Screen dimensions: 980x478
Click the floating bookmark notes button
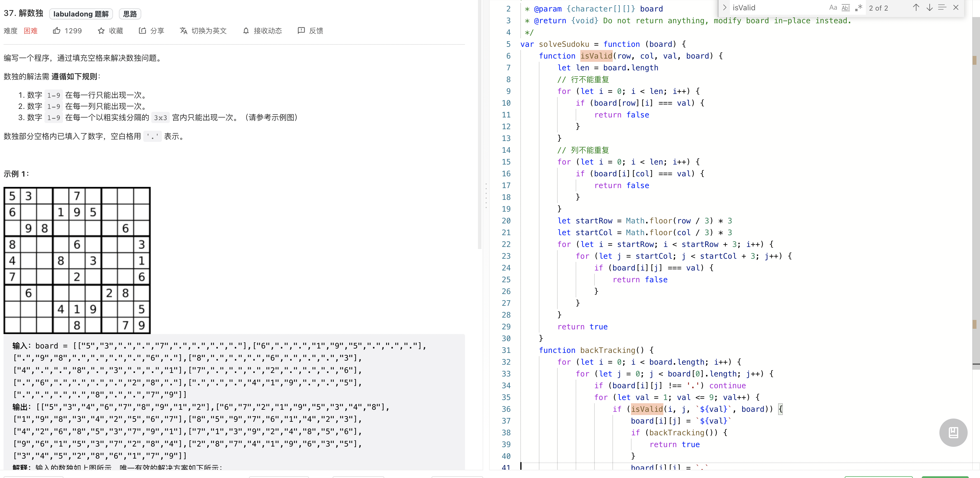click(953, 432)
